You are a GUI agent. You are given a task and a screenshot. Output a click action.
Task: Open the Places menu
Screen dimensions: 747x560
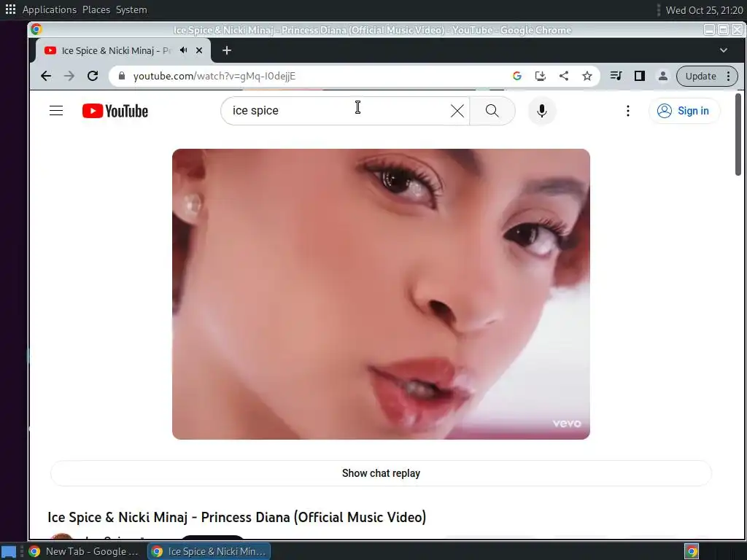(x=96, y=9)
